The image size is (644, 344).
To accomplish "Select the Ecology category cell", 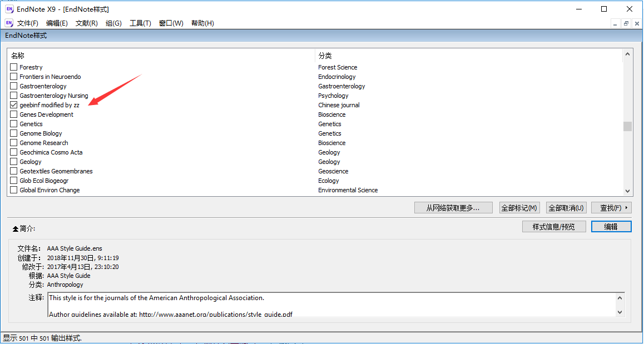I will (x=329, y=181).
